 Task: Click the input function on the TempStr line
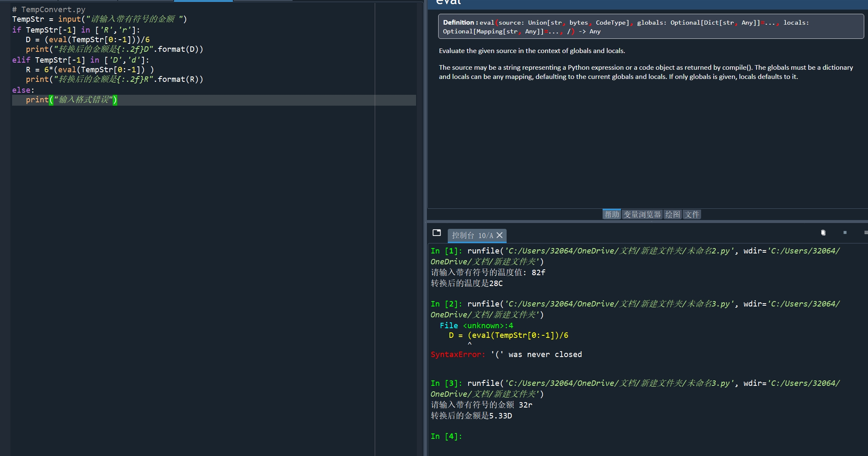pyautogui.click(x=69, y=19)
